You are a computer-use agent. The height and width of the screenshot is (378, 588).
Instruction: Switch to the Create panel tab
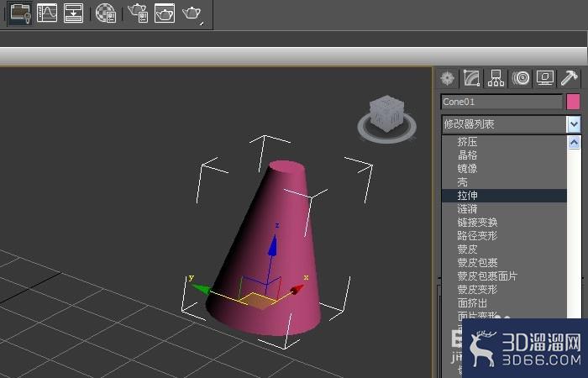448,78
